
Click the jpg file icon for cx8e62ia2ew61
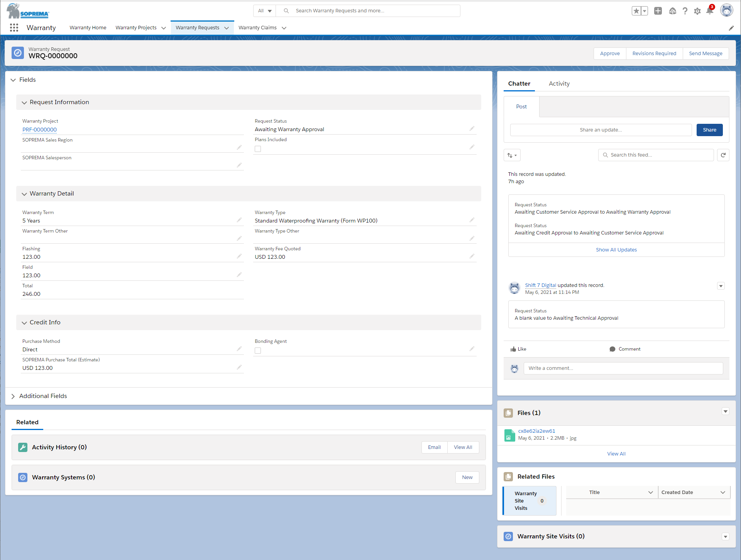509,435
